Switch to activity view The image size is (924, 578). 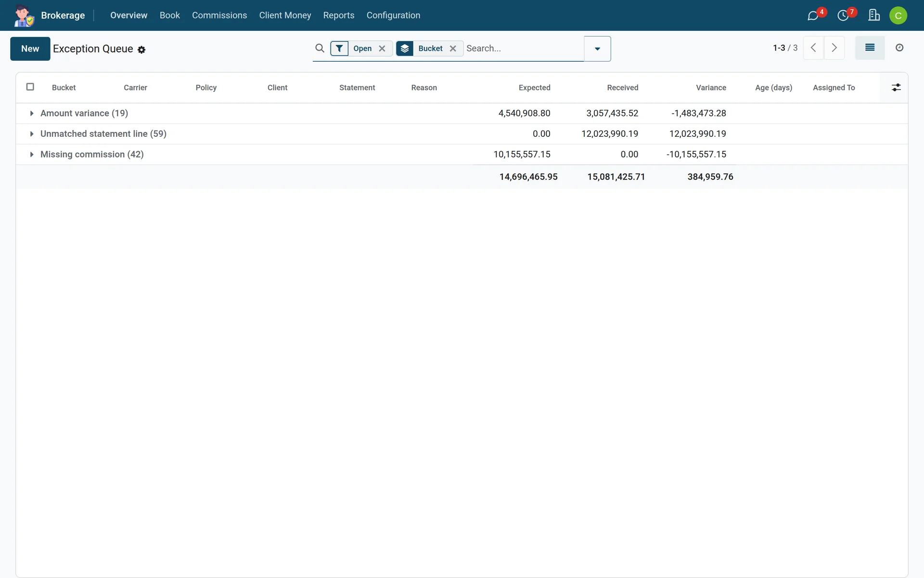pos(899,48)
